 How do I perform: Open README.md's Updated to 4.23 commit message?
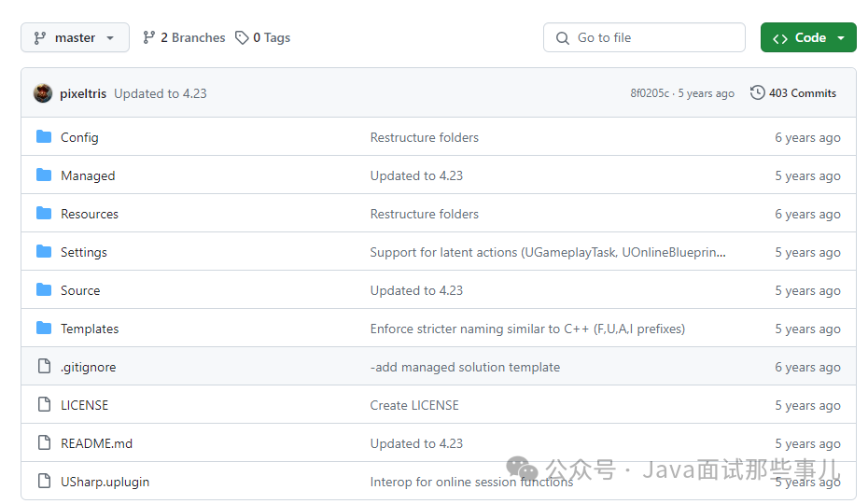pos(416,443)
